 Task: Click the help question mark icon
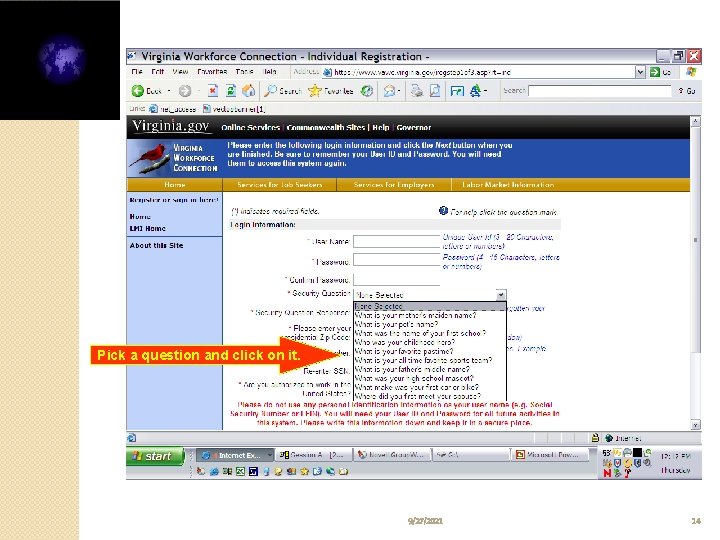coord(443,211)
